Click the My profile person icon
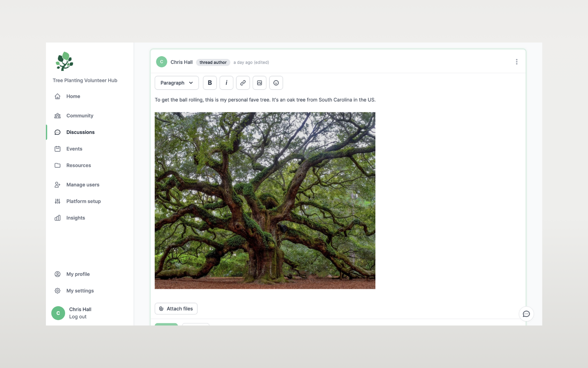 click(58, 274)
